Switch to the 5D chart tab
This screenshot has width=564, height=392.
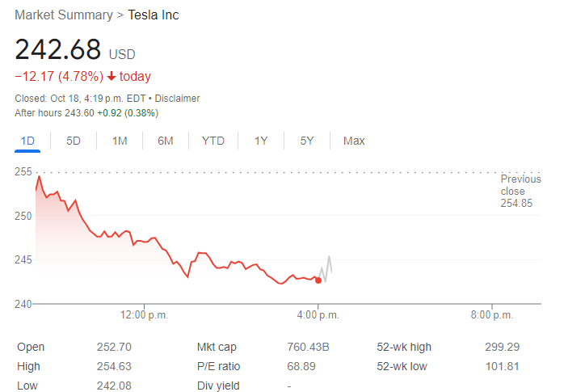coord(74,141)
